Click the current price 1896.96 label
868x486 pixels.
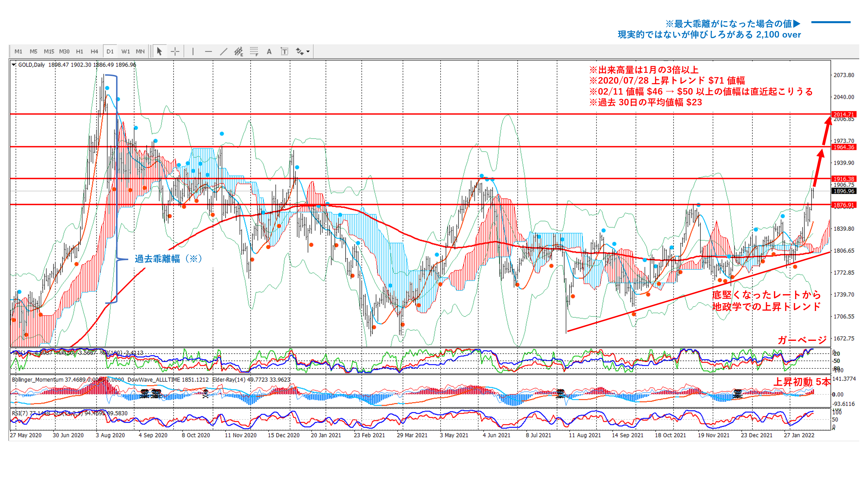tap(843, 191)
